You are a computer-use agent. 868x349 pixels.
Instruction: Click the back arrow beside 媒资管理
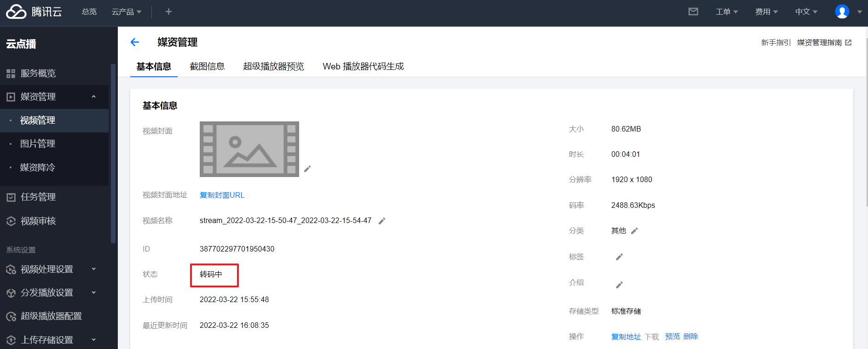pos(134,42)
